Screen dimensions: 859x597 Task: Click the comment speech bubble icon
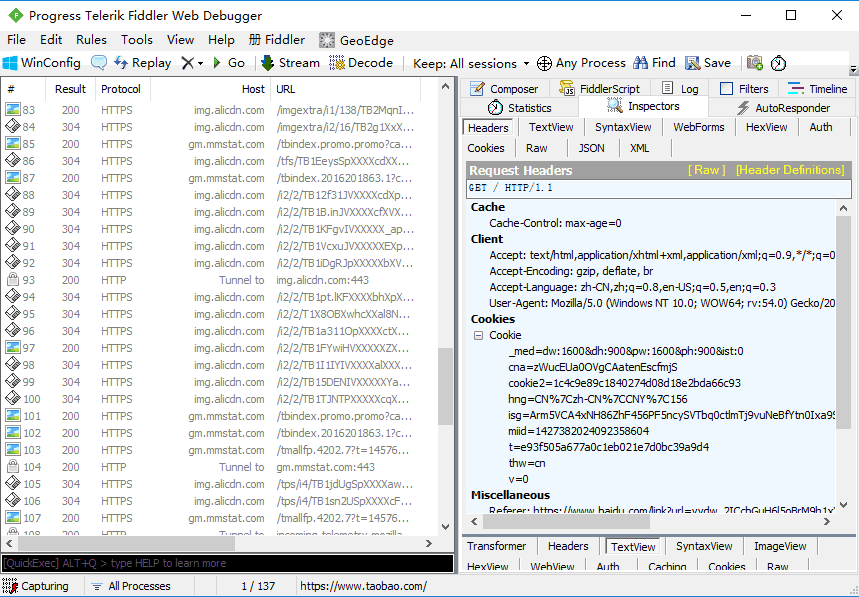[99, 63]
